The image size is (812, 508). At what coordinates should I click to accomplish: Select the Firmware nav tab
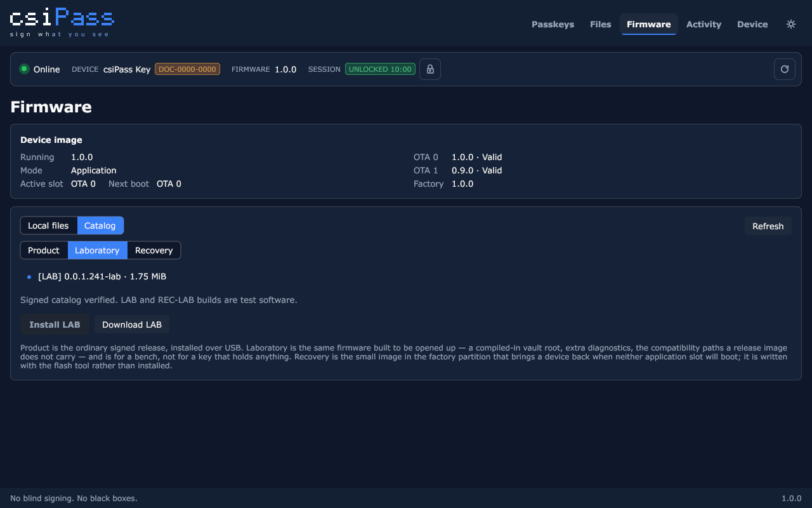(648, 24)
